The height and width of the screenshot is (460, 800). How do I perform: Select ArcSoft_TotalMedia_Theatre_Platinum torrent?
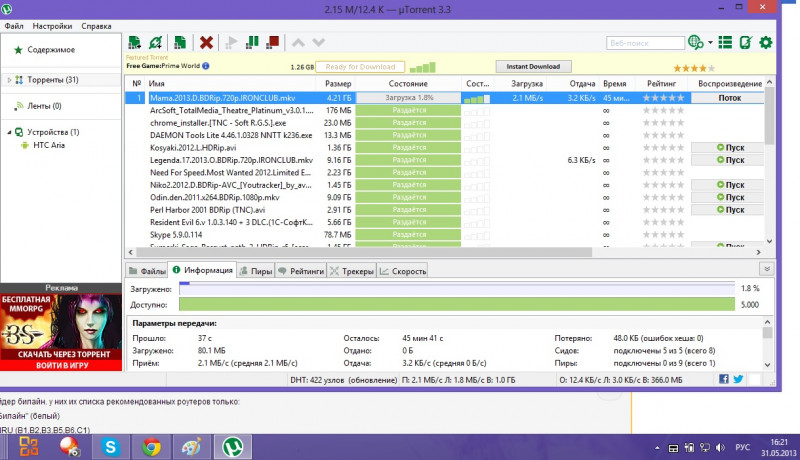444,110
